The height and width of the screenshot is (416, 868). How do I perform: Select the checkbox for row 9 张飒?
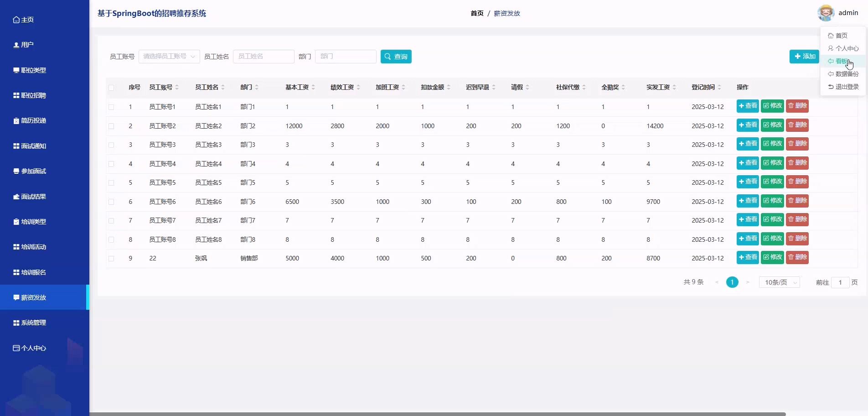click(x=111, y=259)
